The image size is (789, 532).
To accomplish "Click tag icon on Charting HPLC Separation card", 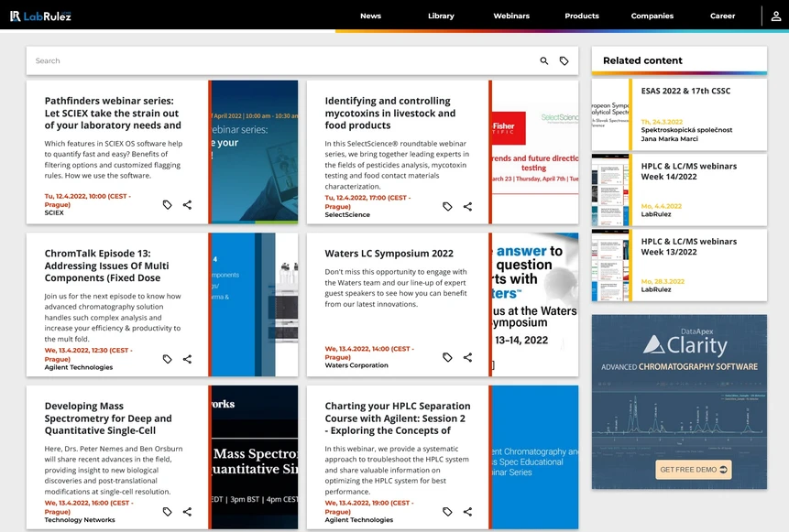I will [x=447, y=511].
